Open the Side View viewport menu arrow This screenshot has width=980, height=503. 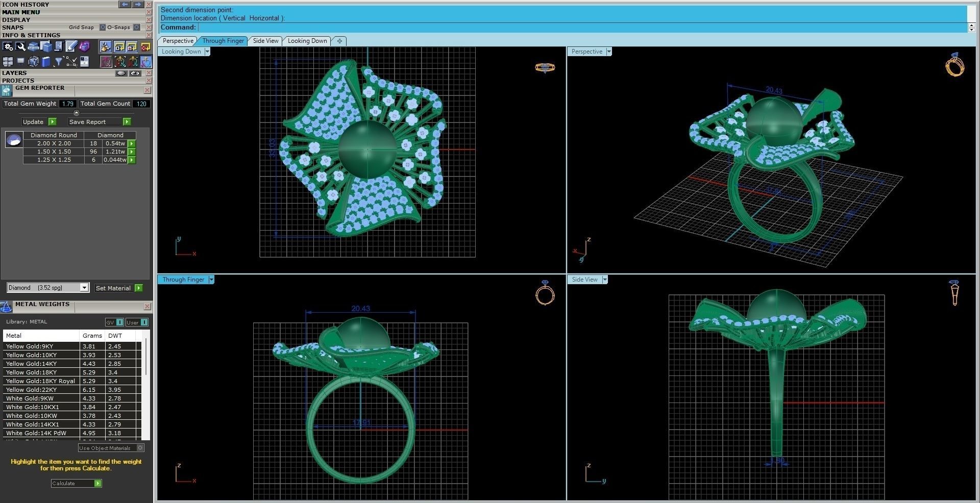point(605,280)
